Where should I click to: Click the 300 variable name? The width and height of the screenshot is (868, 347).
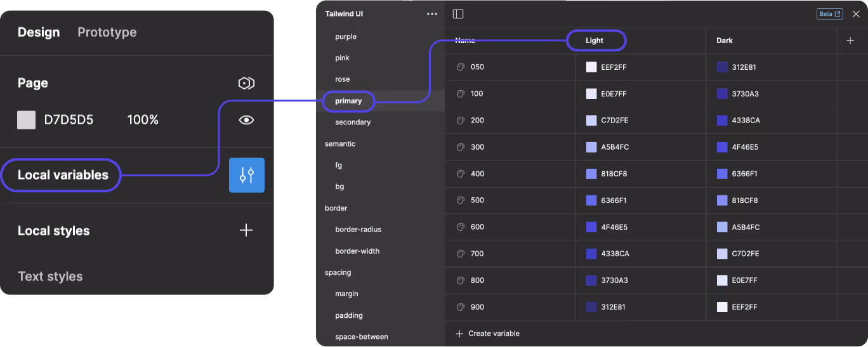(x=477, y=147)
